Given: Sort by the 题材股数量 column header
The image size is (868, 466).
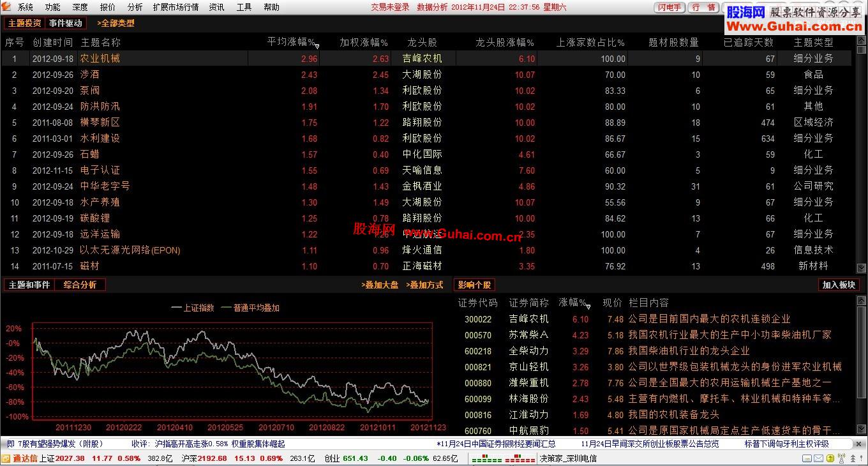Looking at the screenshot, I should [673, 42].
